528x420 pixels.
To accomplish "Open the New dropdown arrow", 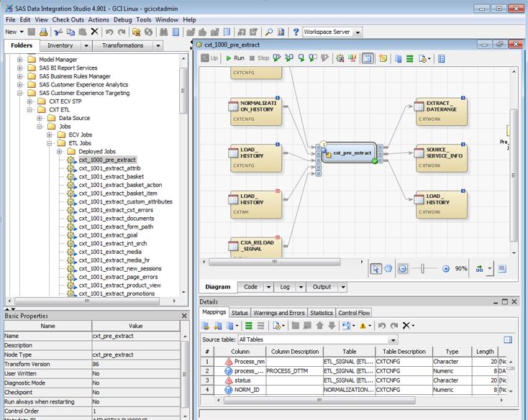I will (x=22, y=32).
